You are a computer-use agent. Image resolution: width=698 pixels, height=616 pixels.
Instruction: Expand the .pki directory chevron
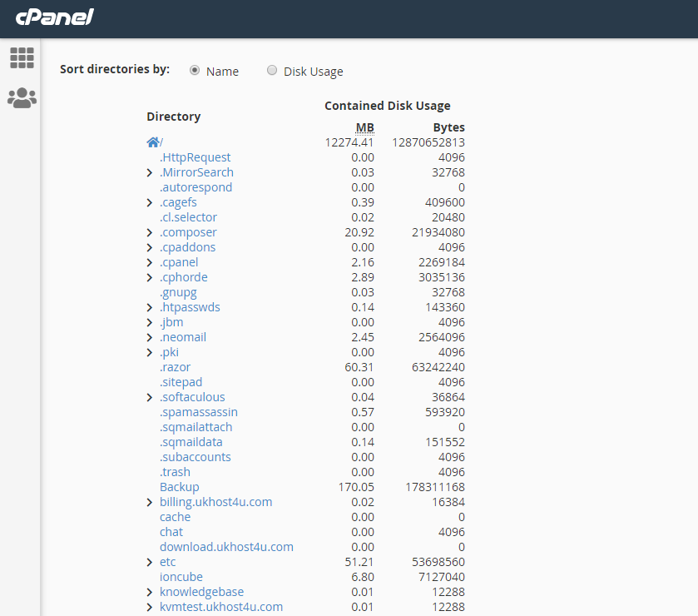150,353
